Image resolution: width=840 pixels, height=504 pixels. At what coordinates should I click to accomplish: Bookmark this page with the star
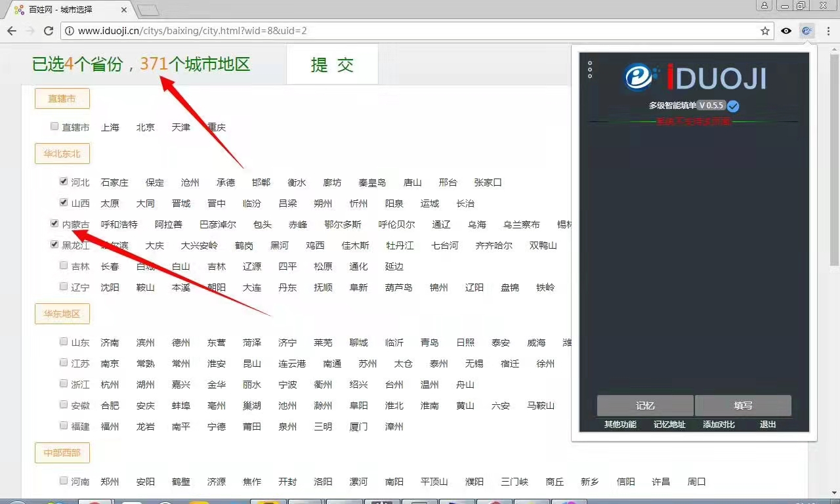[765, 31]
